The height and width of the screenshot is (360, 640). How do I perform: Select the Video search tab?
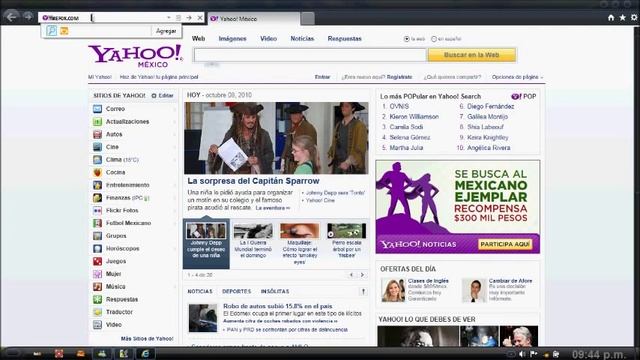coord(268,38)
